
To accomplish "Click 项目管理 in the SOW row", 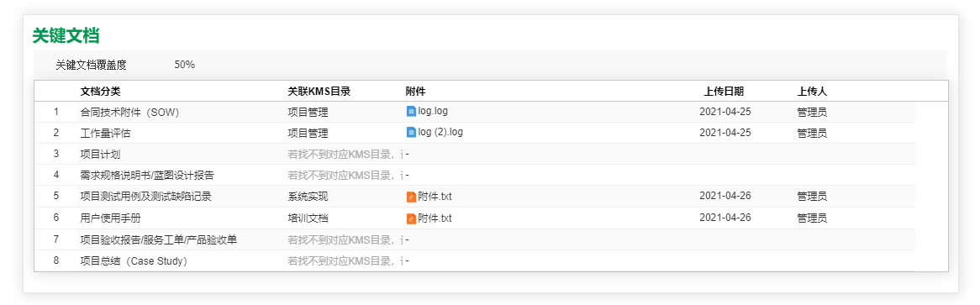I will tap(308, 113).
